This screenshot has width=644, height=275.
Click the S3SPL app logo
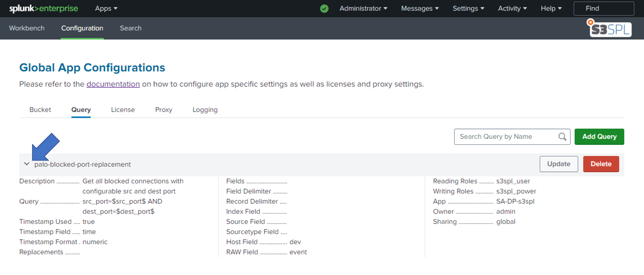coord(609,28)
